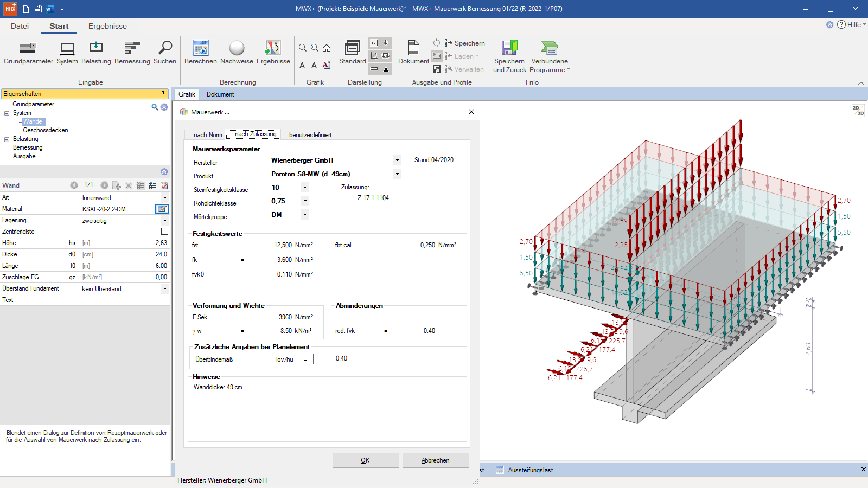Toggle the Zentrierleiste checkbox

(164, 232)
